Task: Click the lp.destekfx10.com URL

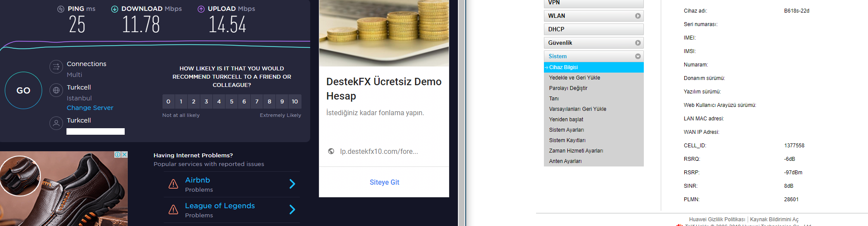Action: [379, 151]
